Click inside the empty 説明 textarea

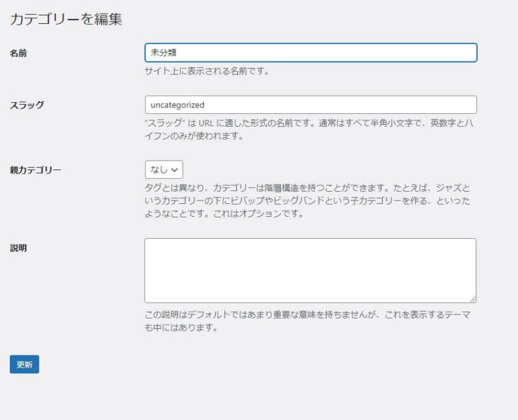pyautogui.click(x=310, y=270)
